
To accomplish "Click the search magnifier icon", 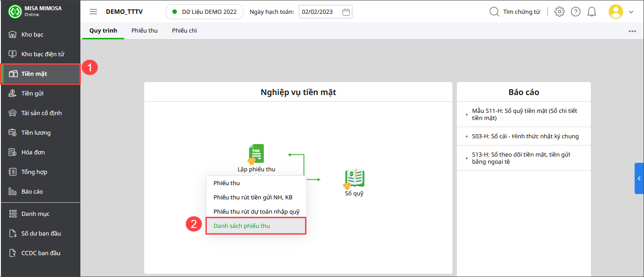I will 494,12.
